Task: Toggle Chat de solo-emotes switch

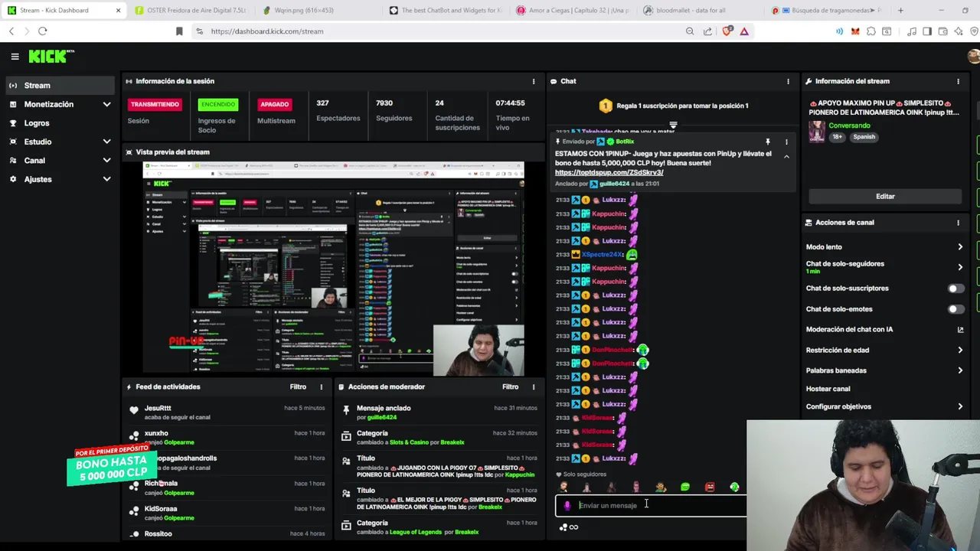Action: click(956, 309)
